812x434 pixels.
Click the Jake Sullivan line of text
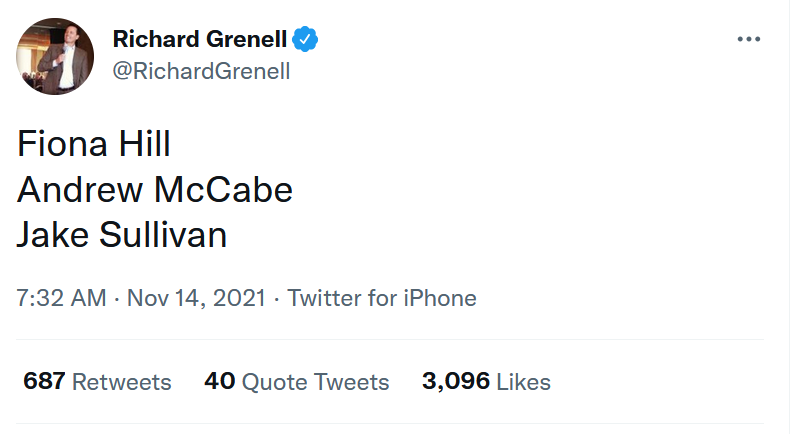click(122, 235)
